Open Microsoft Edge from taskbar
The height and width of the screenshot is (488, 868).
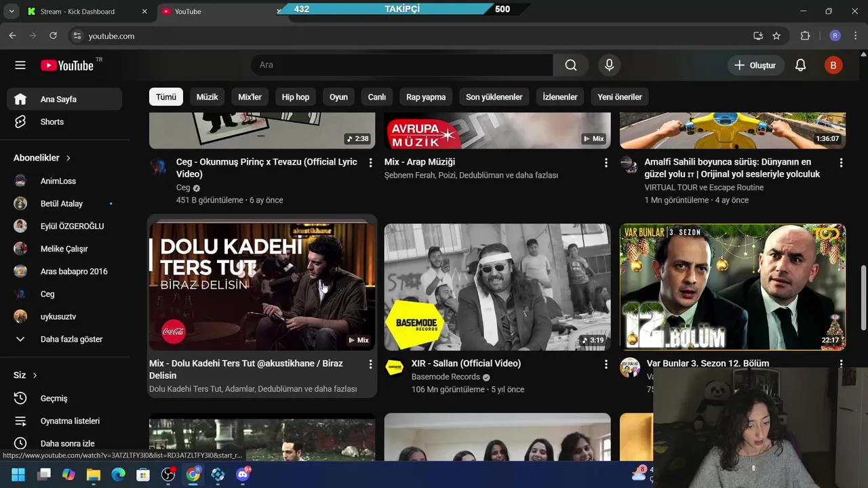pos(118,474)
